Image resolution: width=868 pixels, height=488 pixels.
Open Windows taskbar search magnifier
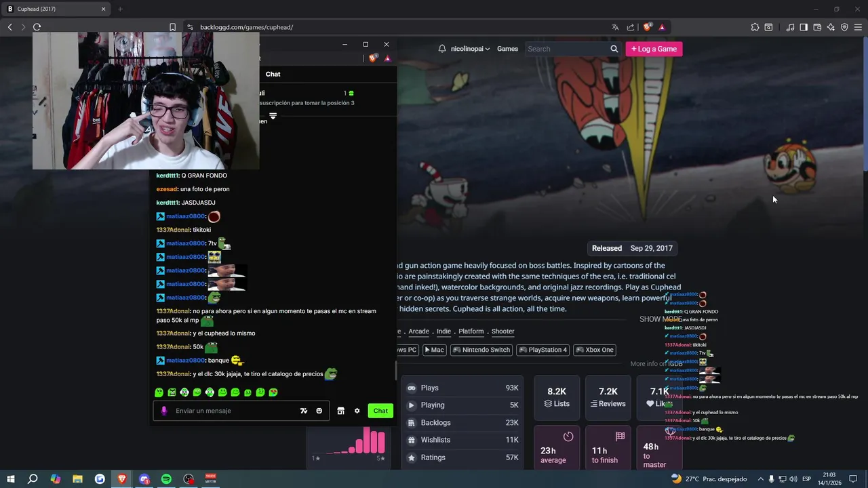coord(33,479)
